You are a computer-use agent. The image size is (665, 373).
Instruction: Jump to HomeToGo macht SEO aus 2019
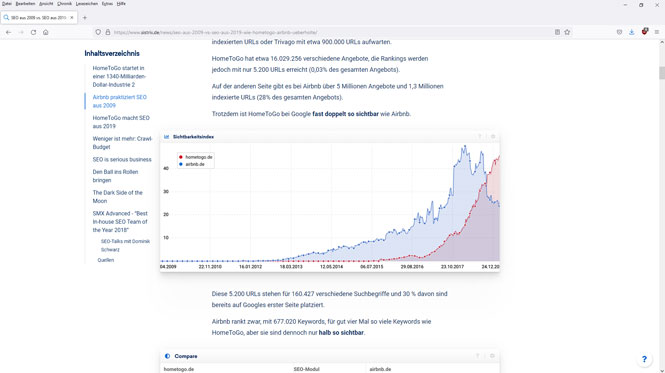coord(121,122)
